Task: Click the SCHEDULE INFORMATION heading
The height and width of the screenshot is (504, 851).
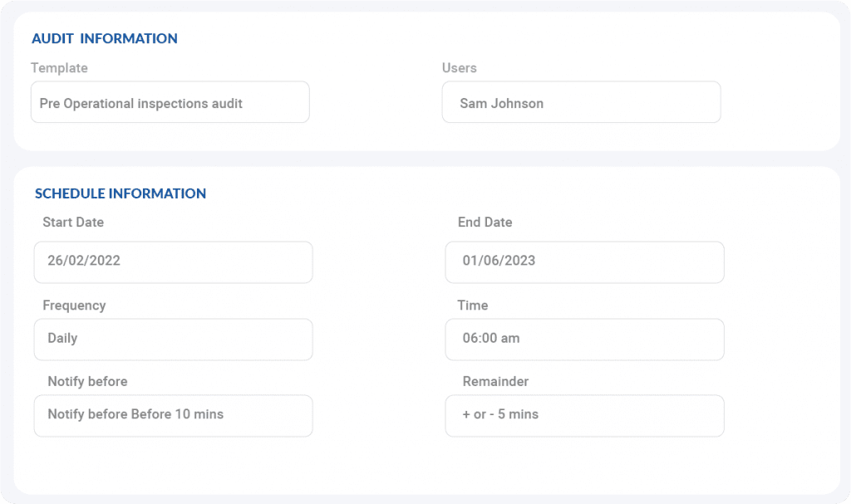Action: pyautogui.click(x=121, y=194)
